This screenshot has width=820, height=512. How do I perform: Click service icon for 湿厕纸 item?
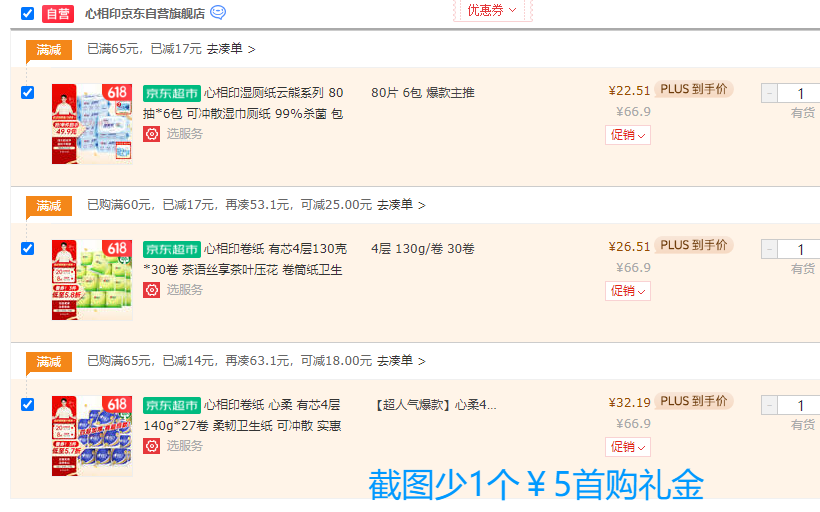(x=152, y=134)
